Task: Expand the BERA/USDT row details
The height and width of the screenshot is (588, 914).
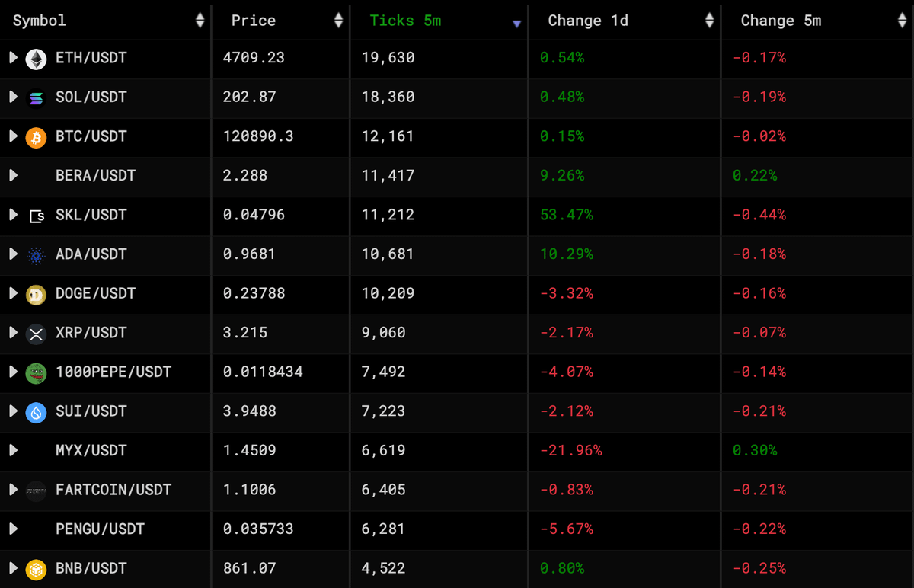Action: [13, 176]
